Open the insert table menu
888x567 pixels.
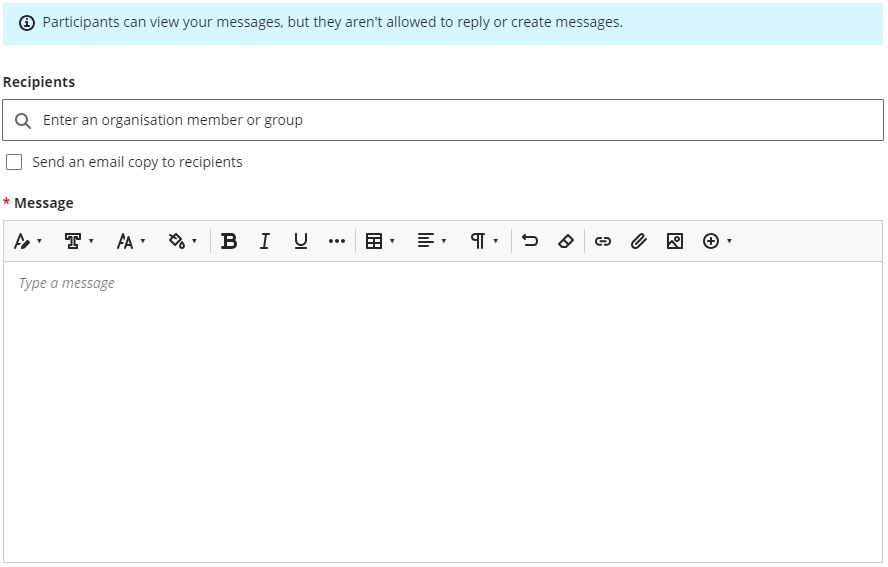[380, 241]
